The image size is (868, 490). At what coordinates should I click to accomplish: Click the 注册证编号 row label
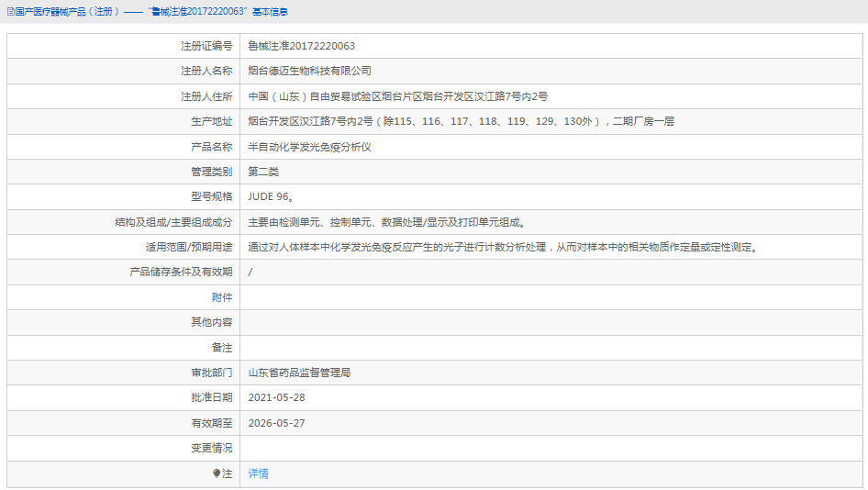point(206,46)
